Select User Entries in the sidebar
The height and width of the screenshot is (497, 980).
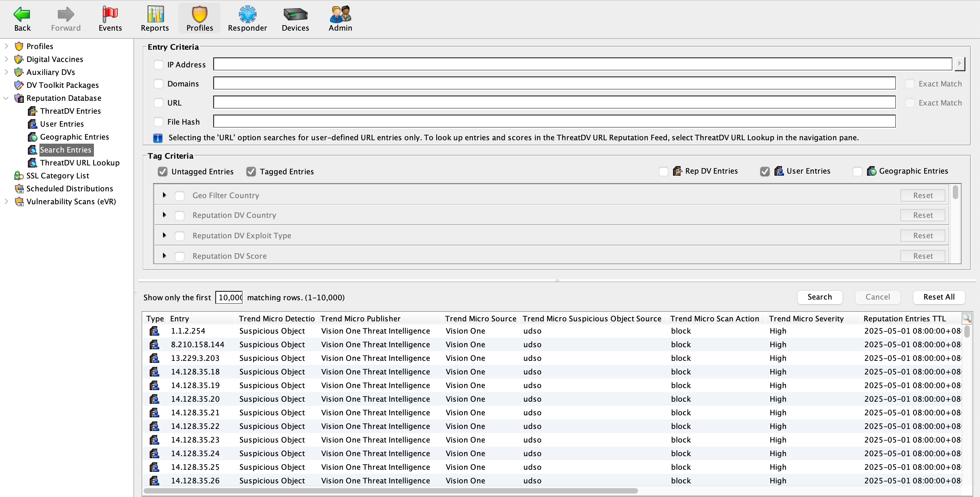[62, 124]
